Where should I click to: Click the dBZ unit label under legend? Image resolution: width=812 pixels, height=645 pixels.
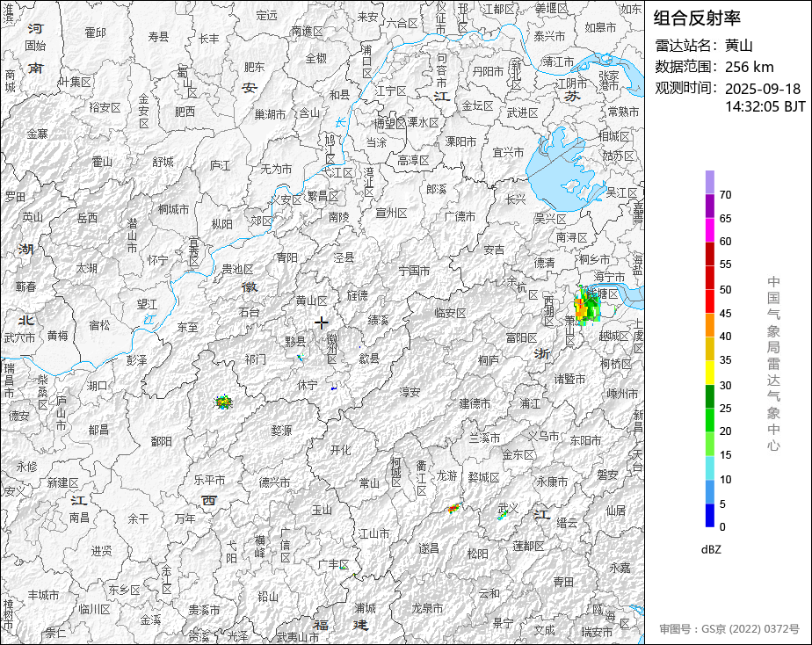[x=711, y=549]
